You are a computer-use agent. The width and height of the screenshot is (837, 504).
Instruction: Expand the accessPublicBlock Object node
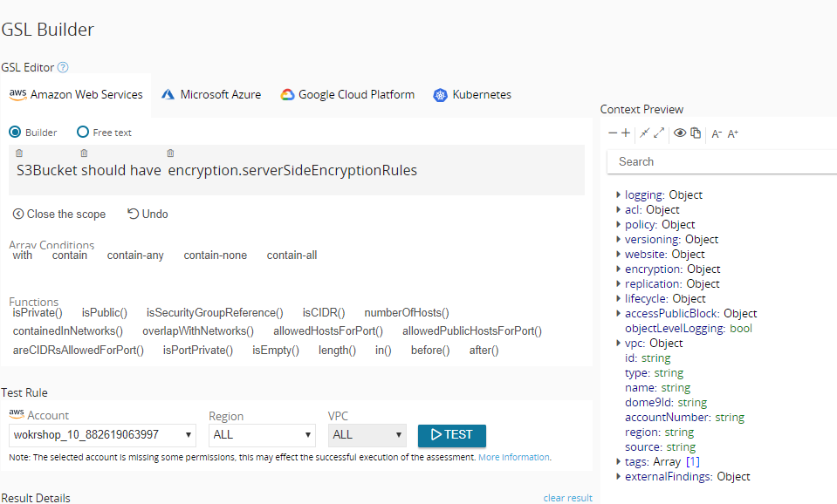click(618, 313)
